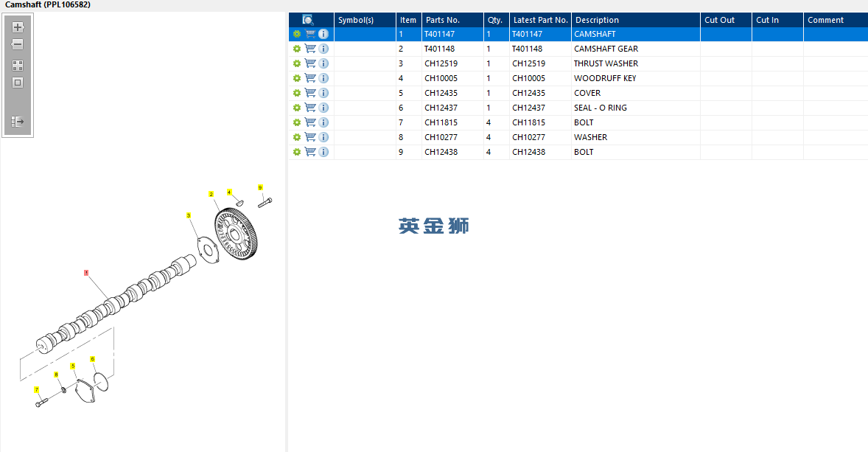This screenshot has height=452, width=868.
Task: Click the single-square fit view icon
Action: coord(18,83)
